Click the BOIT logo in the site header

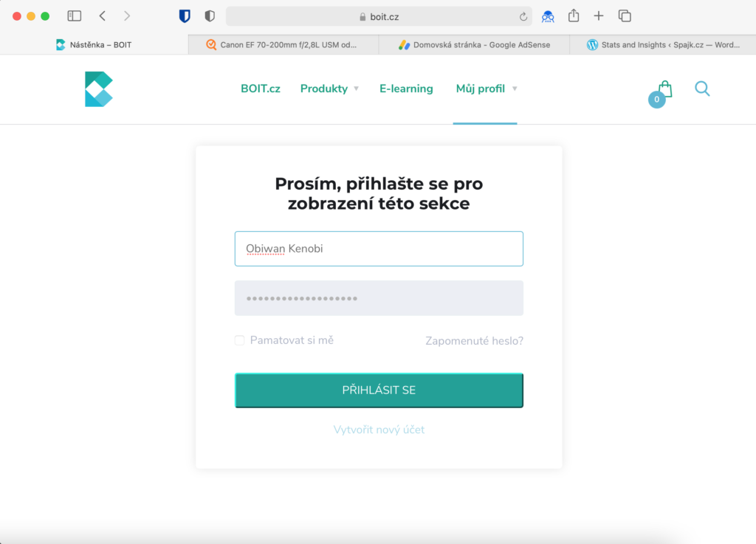(x=99, y=89)
